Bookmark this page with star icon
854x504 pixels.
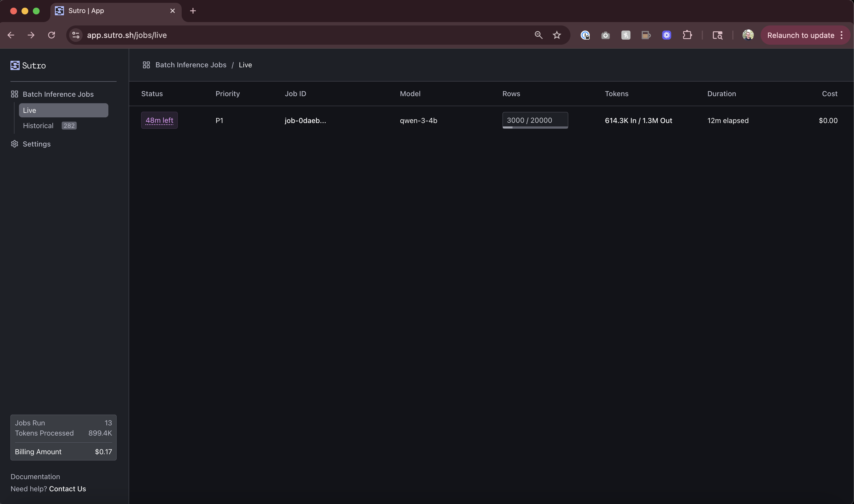click(557, 35)
